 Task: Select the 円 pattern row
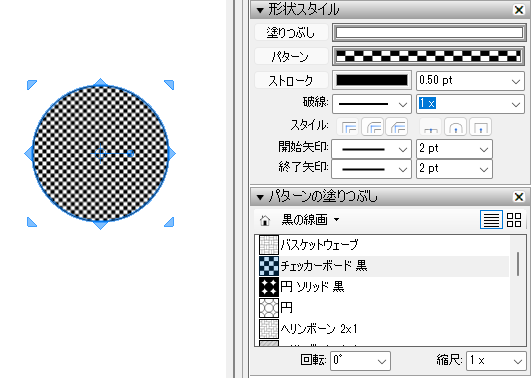click(x=384, y=308)
